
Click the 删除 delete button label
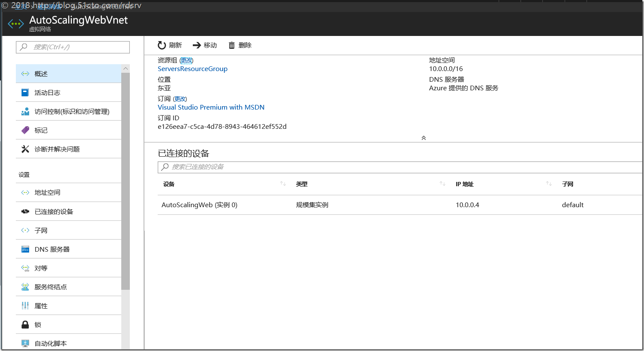click(x=245, y=45)
